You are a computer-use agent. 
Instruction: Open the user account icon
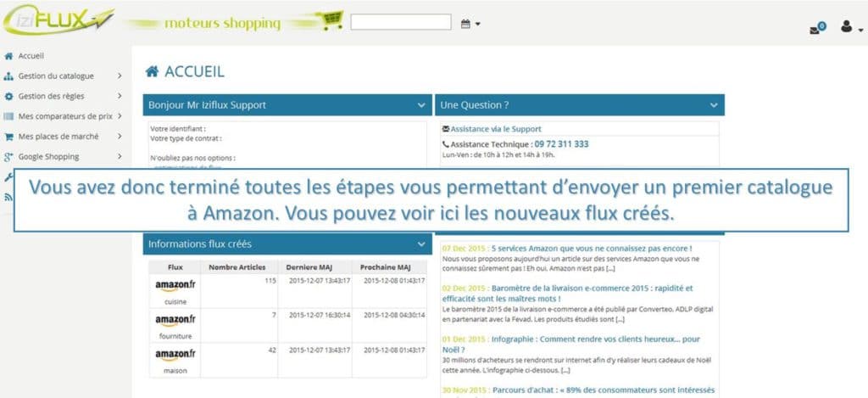click(846, 26)
